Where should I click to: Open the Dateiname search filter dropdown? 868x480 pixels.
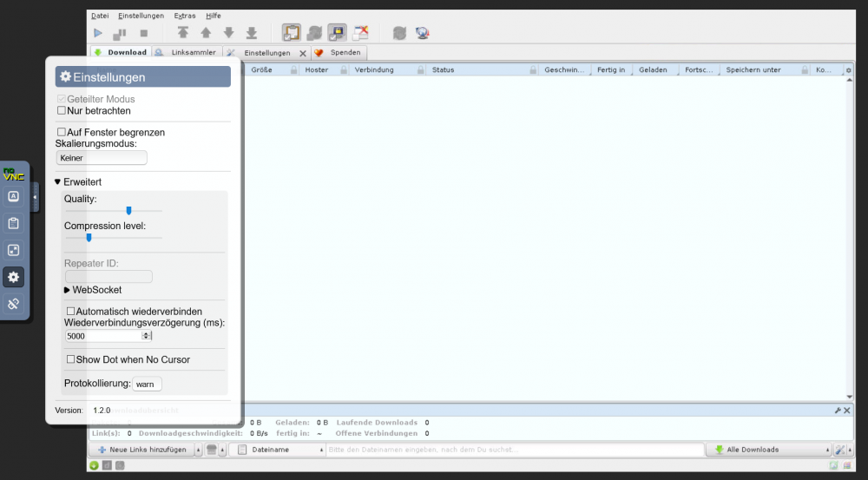pyautogui.click(x=280, y=450)
